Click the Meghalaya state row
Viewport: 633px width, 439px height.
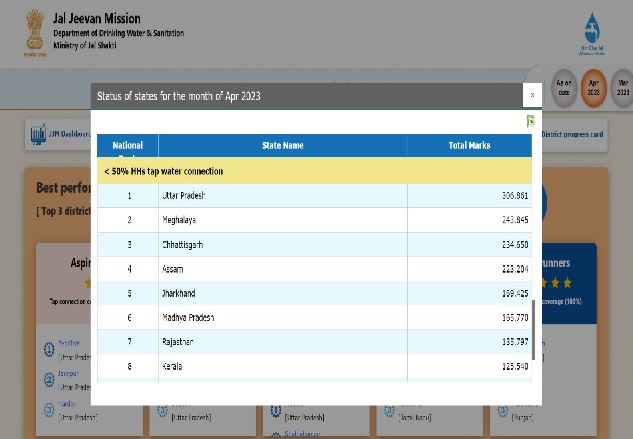(179, 220)
